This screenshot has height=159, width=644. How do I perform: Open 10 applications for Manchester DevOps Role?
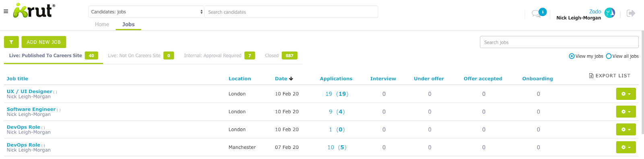pos(331,147)
